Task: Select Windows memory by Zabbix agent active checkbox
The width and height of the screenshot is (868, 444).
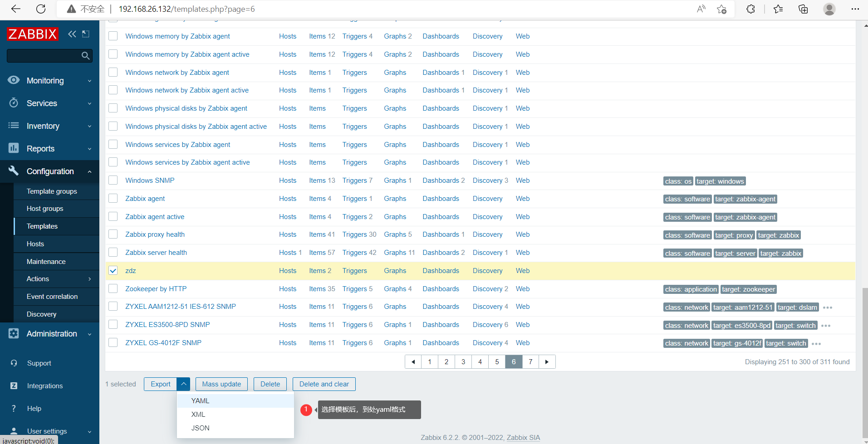Action: pos(113,54)
